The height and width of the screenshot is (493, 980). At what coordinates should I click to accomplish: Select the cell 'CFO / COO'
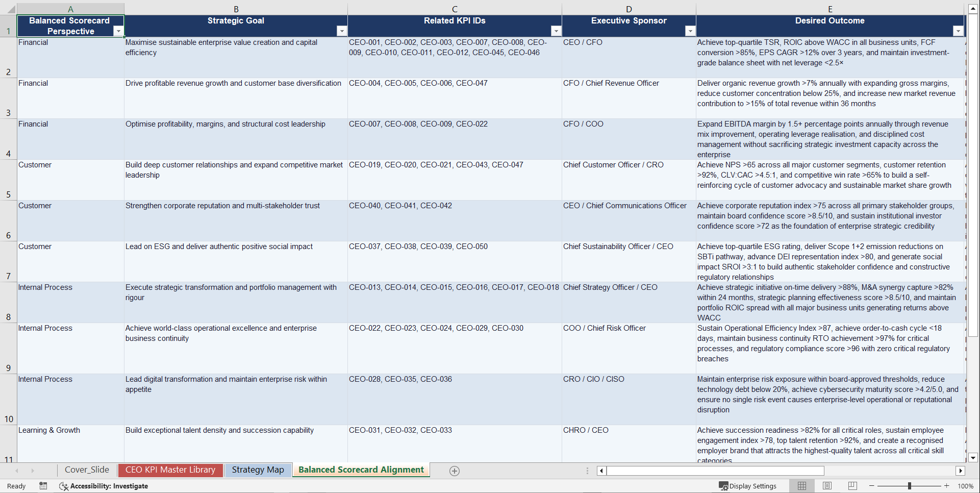(629, 139)
